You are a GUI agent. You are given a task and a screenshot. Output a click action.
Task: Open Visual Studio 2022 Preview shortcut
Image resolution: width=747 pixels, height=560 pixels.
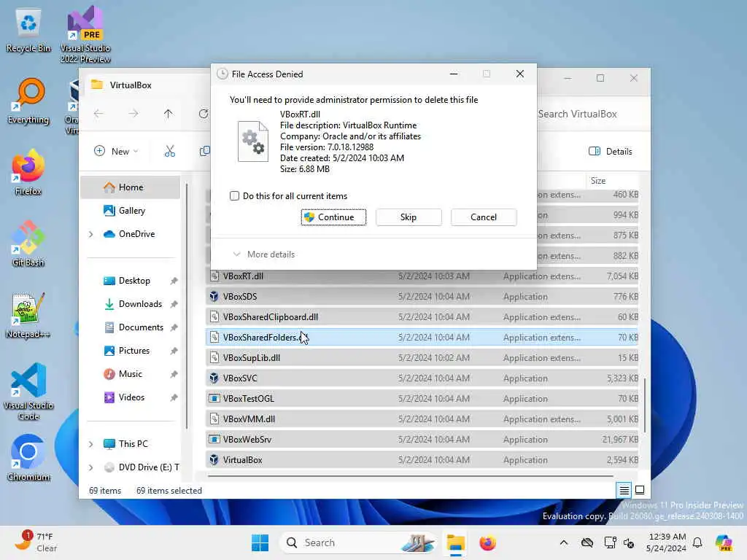point(85,35)
